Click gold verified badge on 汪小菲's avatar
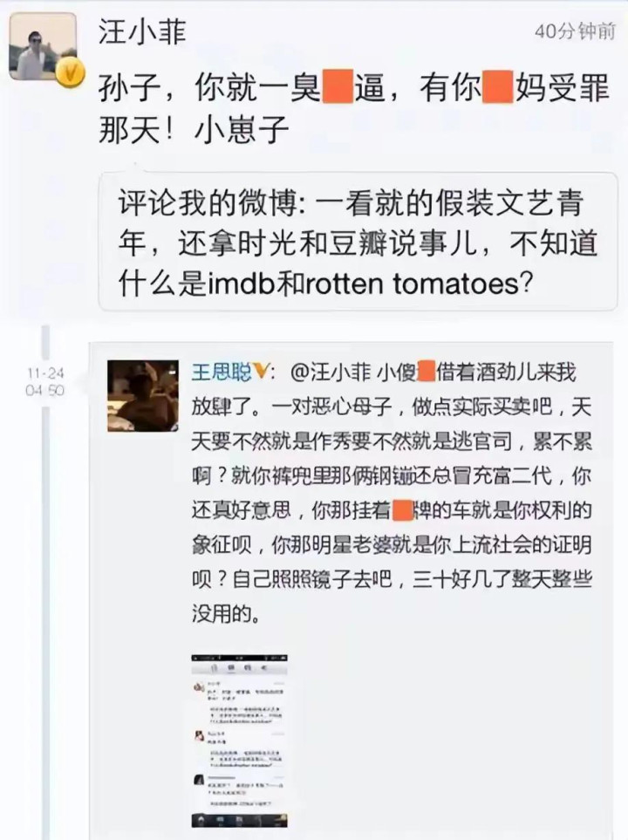This screenshot has height=840, width=628. [71, 73]
